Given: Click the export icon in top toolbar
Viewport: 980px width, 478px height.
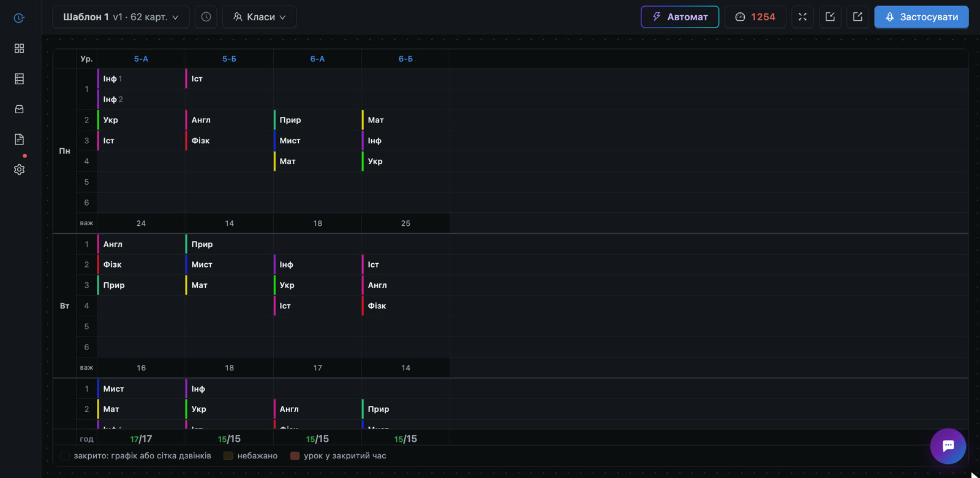Looking at the screenshot, I should pos(858,17).
